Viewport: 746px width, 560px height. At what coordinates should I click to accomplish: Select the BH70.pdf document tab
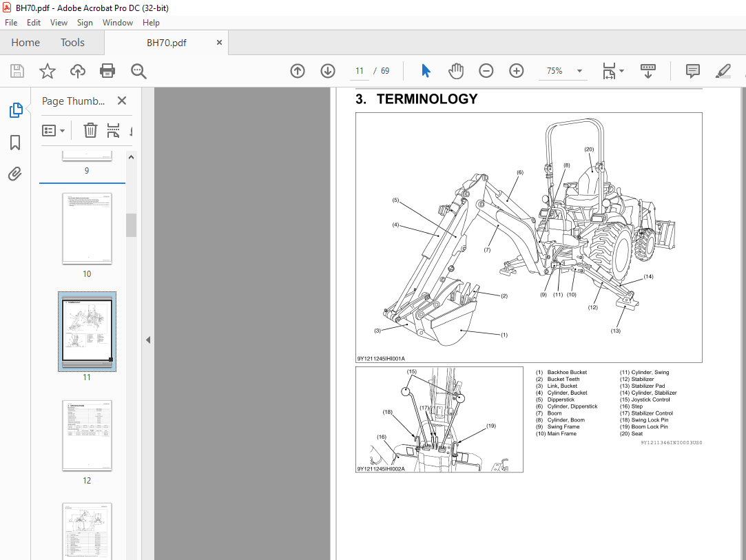tap(167, 43)
